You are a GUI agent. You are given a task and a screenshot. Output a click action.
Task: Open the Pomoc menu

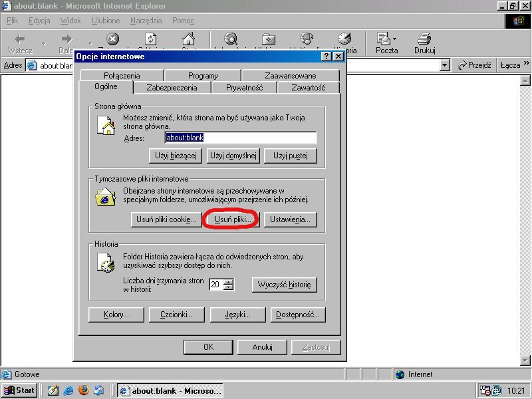point(184,21)
